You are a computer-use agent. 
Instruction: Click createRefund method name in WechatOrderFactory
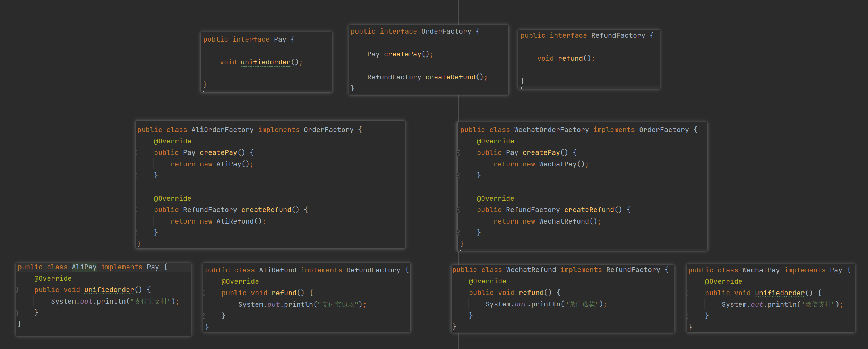click(x=589, y=210)
